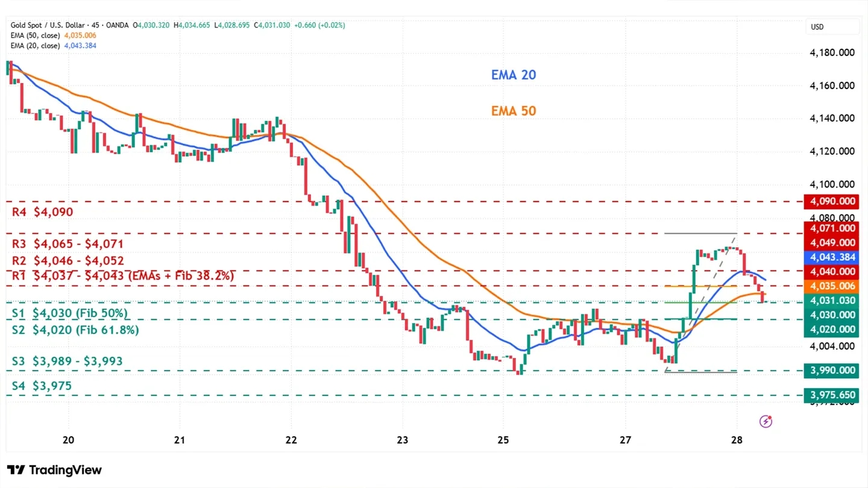Click date 25 on the time axis
Image resolution: width=868 pixels, height=488 pixels.
point(504,440)
